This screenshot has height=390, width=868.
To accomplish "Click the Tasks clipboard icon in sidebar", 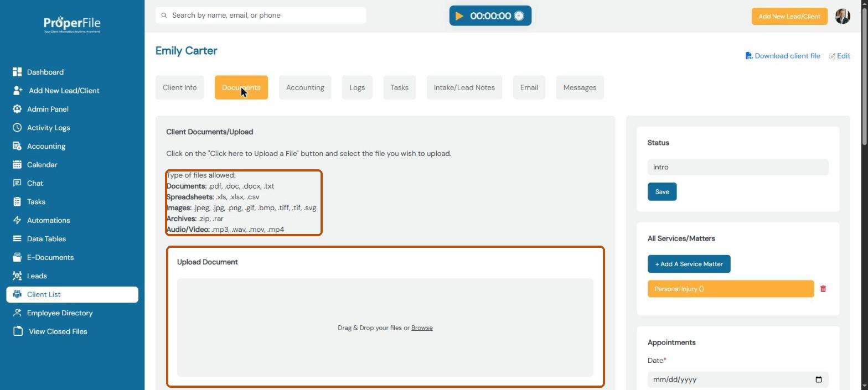I will click(17, 201).
